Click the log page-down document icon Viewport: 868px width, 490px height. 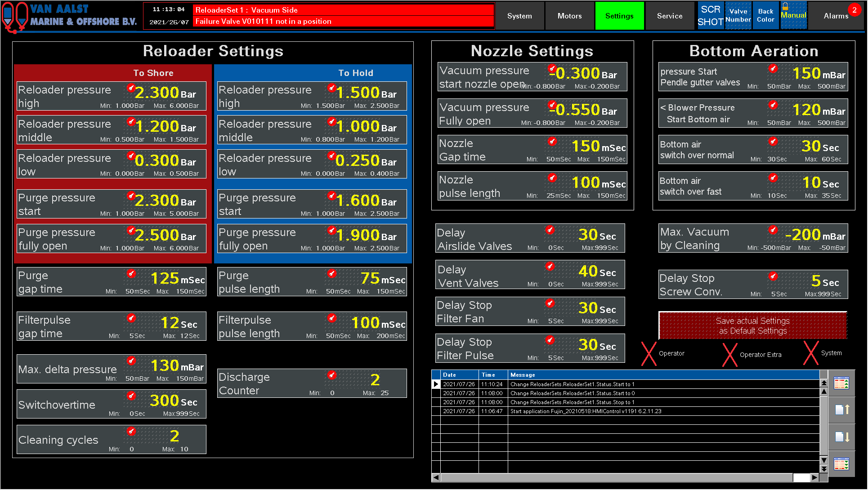(x=841, y=437)
